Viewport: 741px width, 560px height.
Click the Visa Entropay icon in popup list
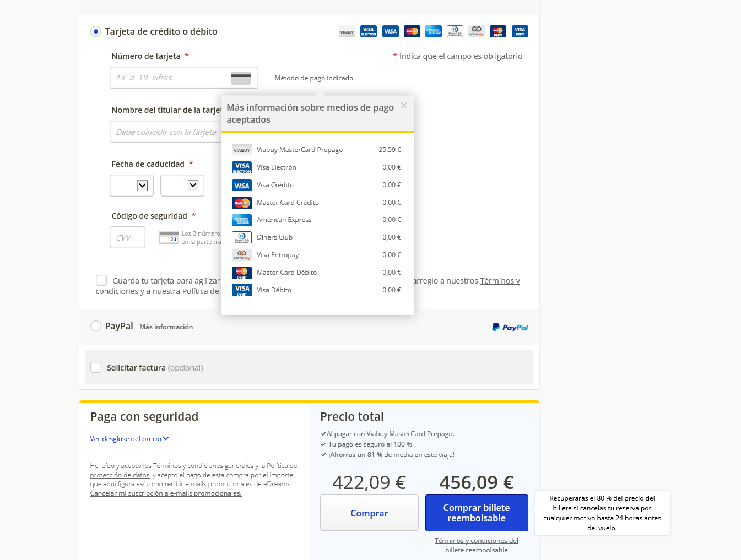(x=242, y=255)
